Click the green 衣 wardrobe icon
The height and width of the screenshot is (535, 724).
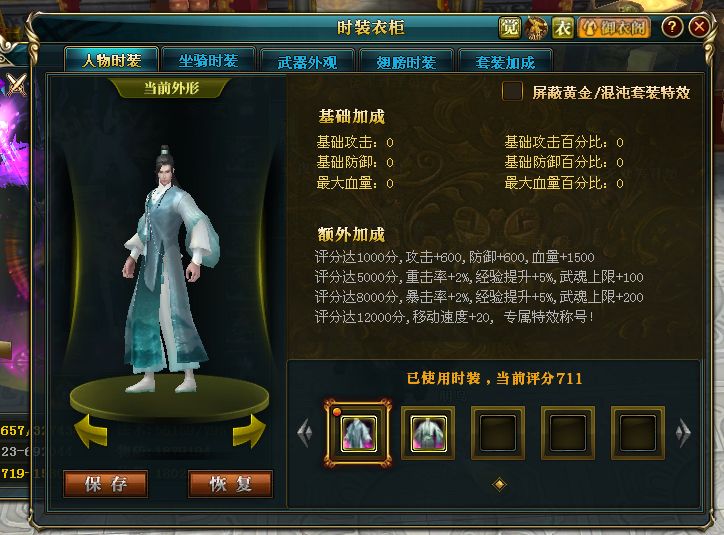point(563,28)
